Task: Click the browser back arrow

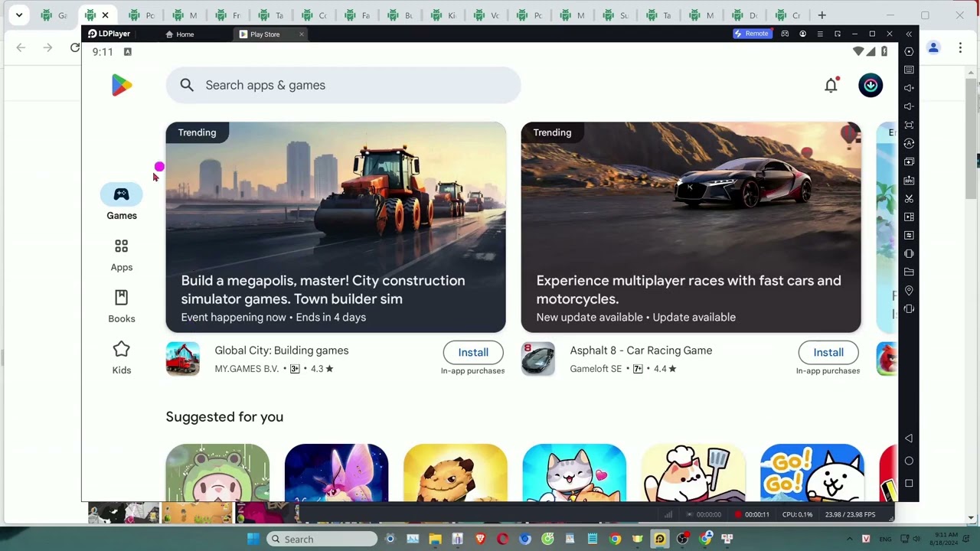Action: (x=21, y=47)
